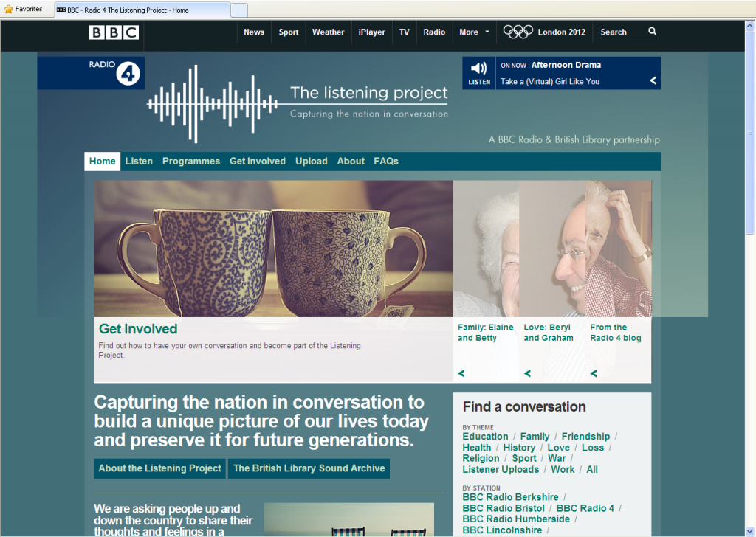Open the About tab
This screenshot has width=756, height=537.
[x=351, y=162]
